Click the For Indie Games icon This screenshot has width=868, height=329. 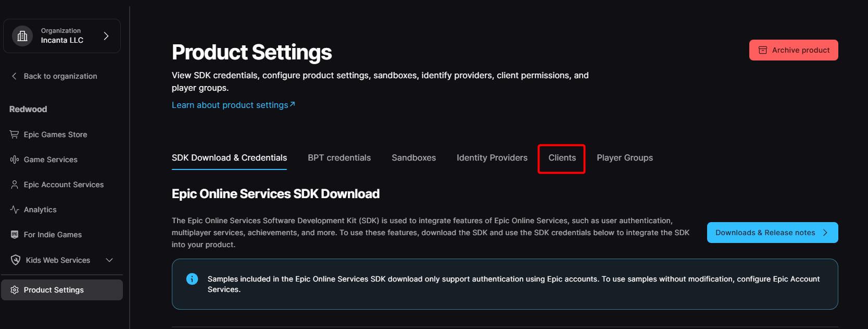point(14,235)
